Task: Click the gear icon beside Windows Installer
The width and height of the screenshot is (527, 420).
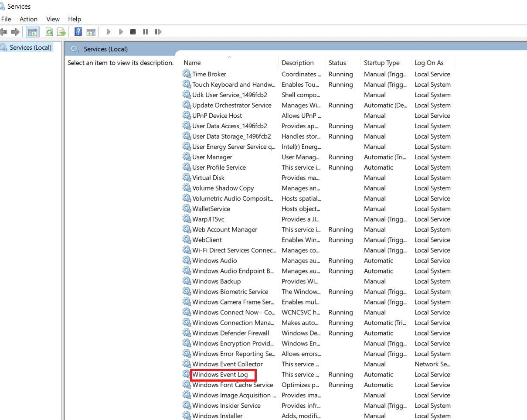Action: click(x=187, y=416)
